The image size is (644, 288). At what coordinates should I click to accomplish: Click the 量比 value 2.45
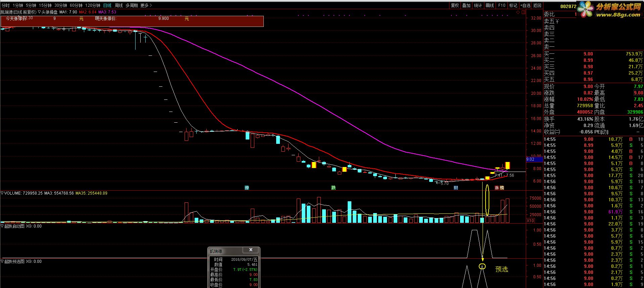(x=638, y=106)
